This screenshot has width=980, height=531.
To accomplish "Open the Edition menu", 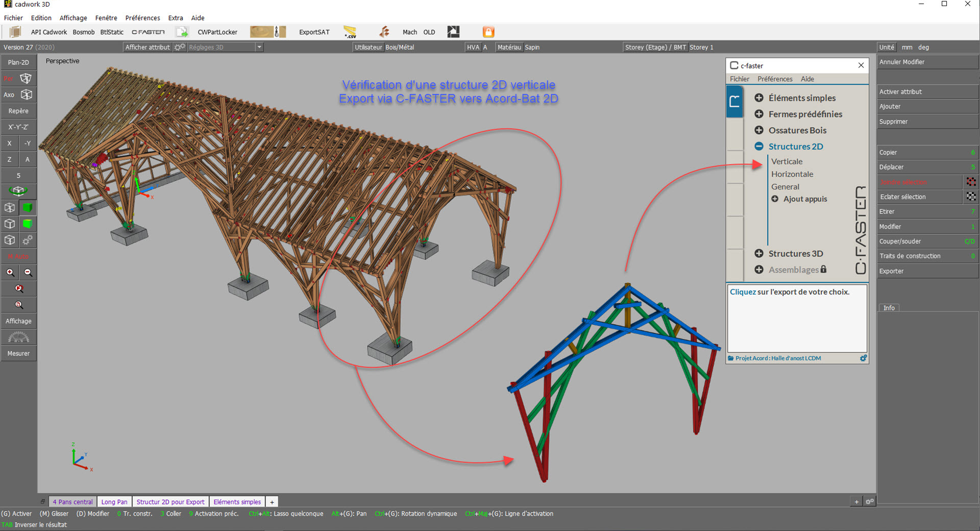I will pos(41,18).
